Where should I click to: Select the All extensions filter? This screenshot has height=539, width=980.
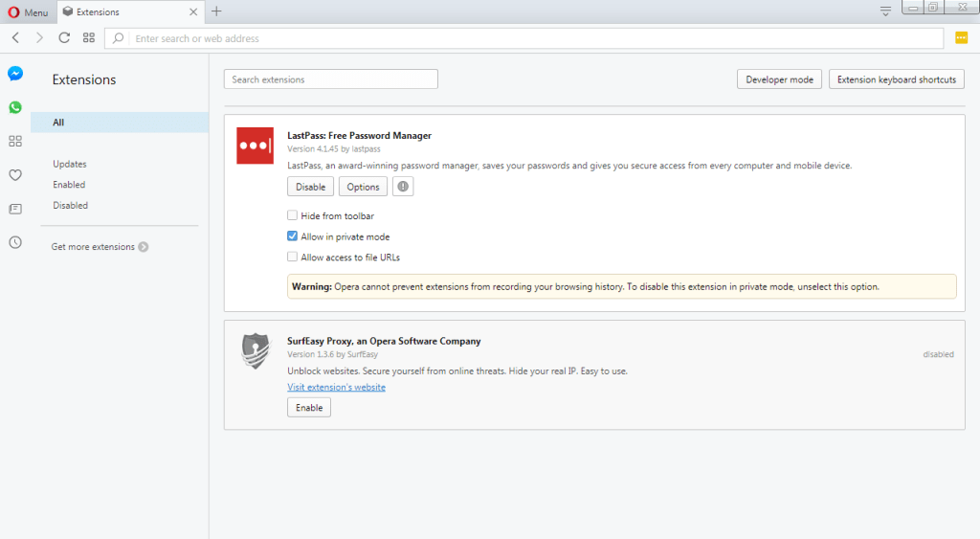(120, 123)
